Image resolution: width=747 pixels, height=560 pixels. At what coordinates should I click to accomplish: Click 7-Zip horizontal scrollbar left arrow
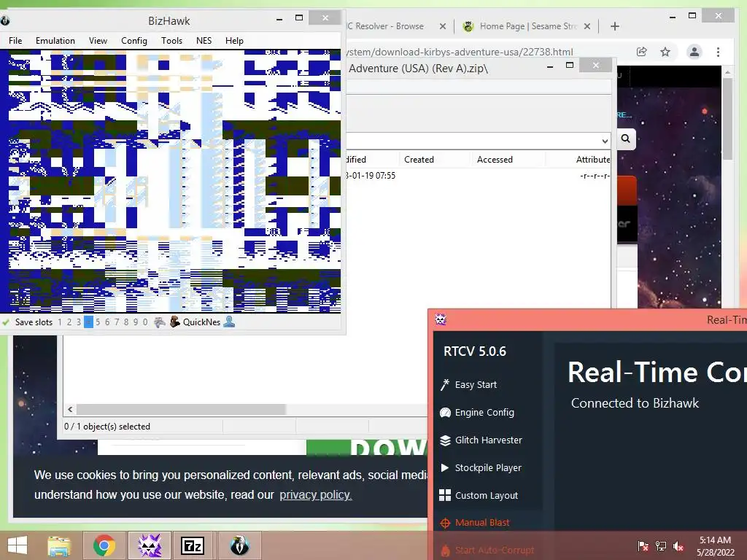[70, 410]
